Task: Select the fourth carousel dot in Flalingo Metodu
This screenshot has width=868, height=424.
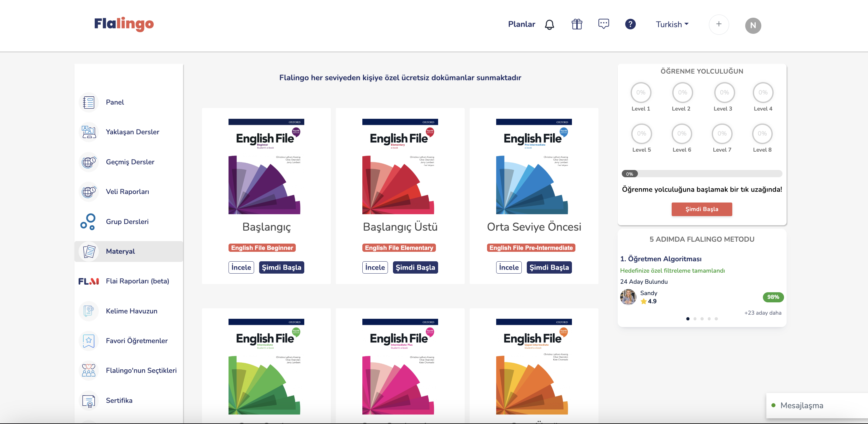Action: point(709,319)
